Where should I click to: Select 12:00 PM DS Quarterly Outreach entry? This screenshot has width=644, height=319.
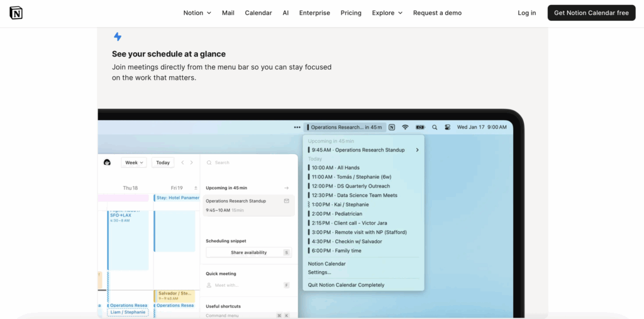[364, 186]
